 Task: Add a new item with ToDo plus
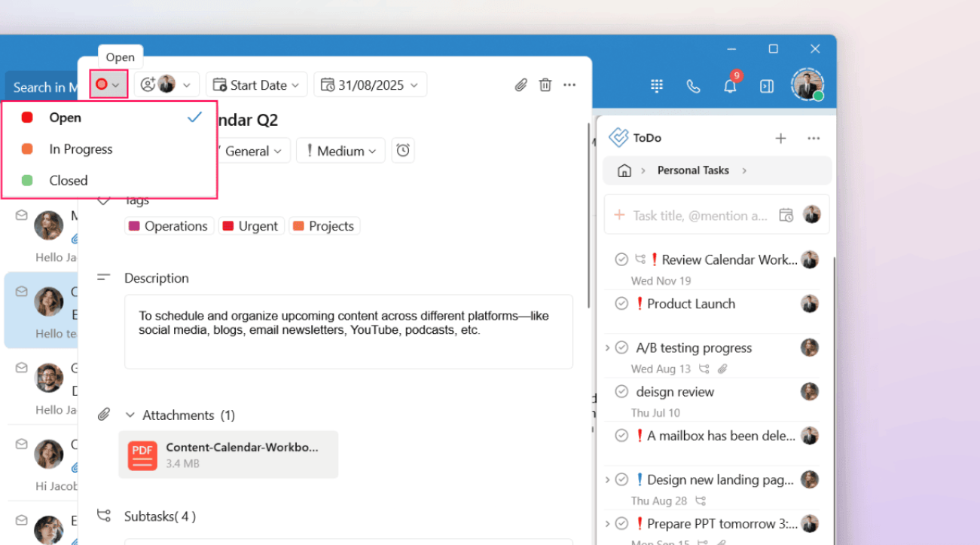[x=780, y=138]
